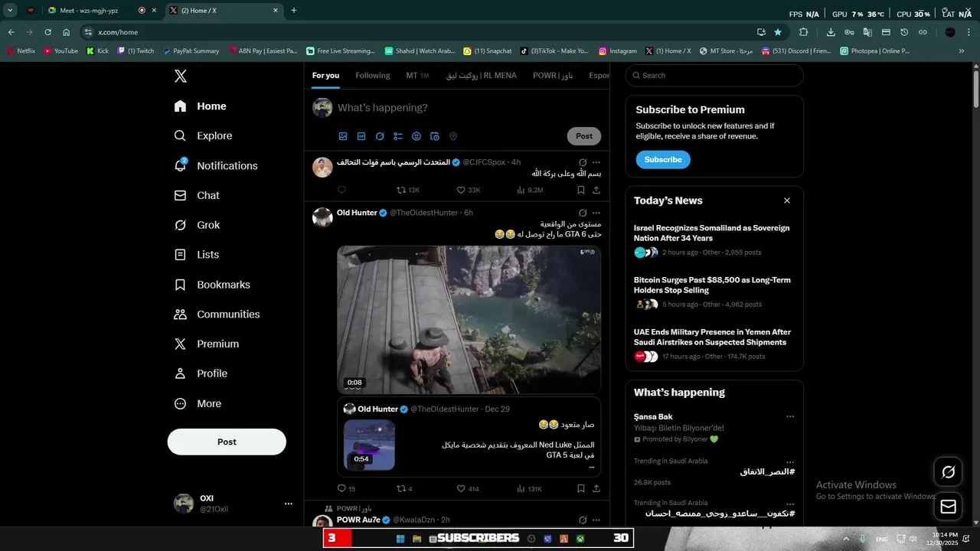Add a poll to the new post
This screenshot has width=980, height=551.
click(398, 136)
